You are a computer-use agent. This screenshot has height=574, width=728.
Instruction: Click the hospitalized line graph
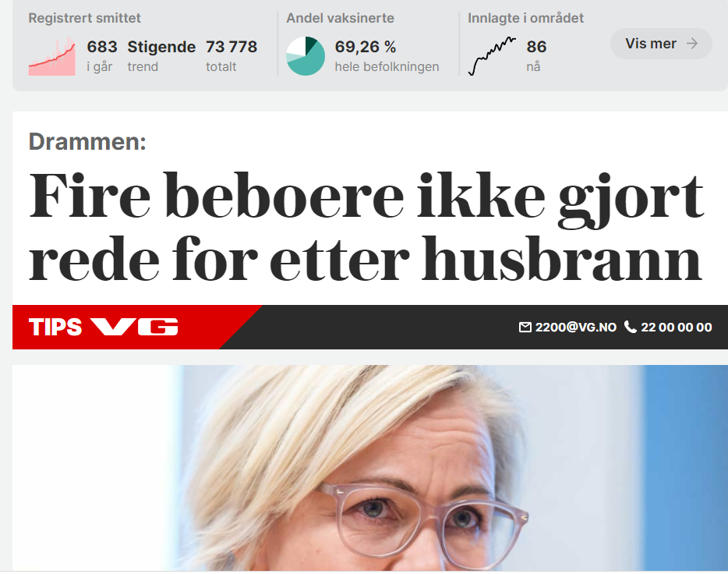pos(492,56)
